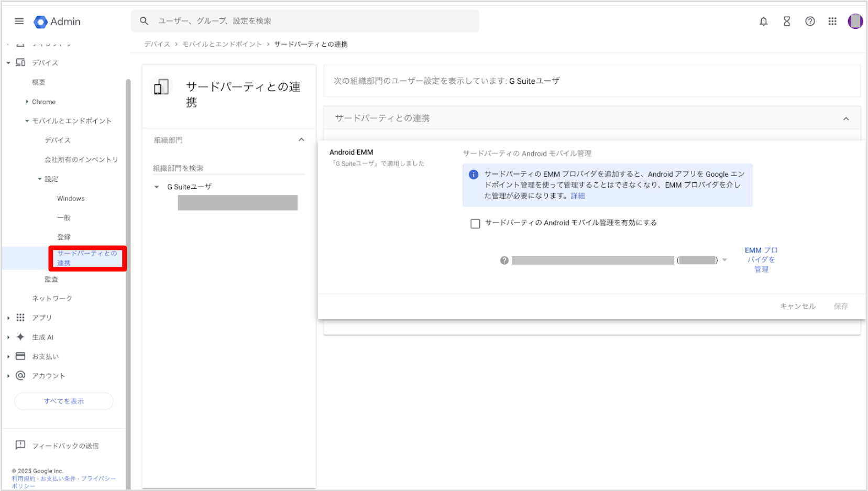
Task: Click the notifications bell icon
Action: pyautogui.click(x=763, y=21)
